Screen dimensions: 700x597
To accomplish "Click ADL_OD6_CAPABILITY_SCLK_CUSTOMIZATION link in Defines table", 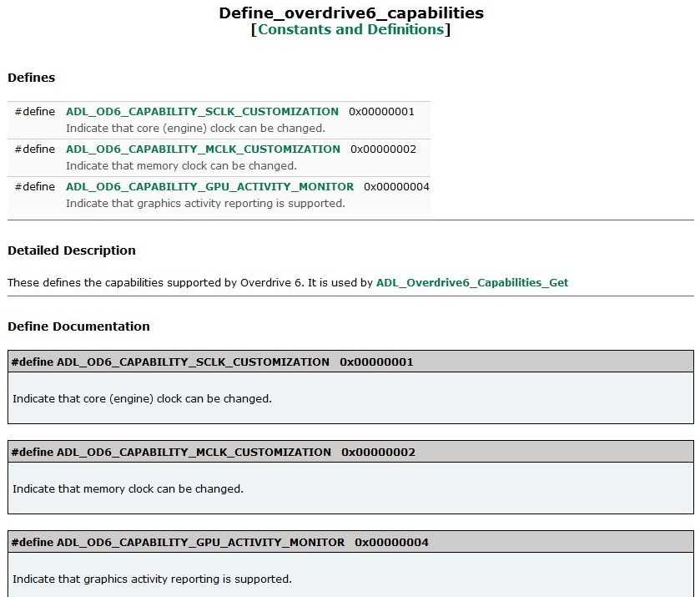I will [x=202, y=112].
